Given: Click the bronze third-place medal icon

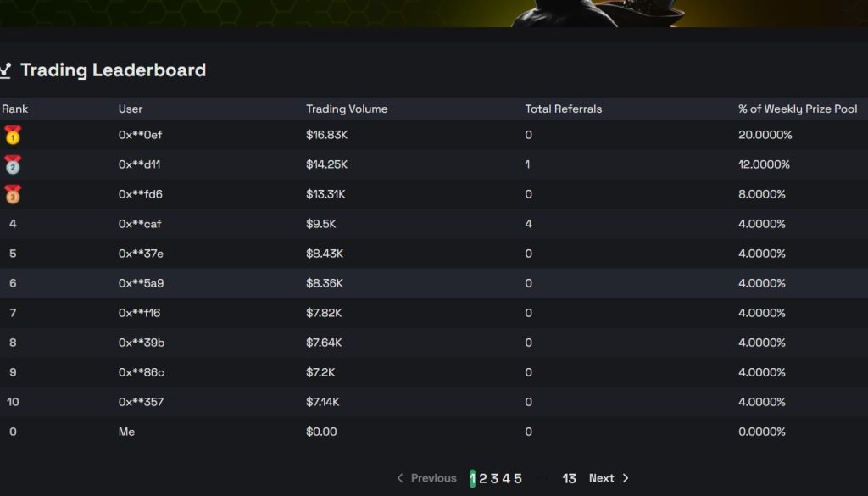Looking at the screenshot, I should click(12, 194).
